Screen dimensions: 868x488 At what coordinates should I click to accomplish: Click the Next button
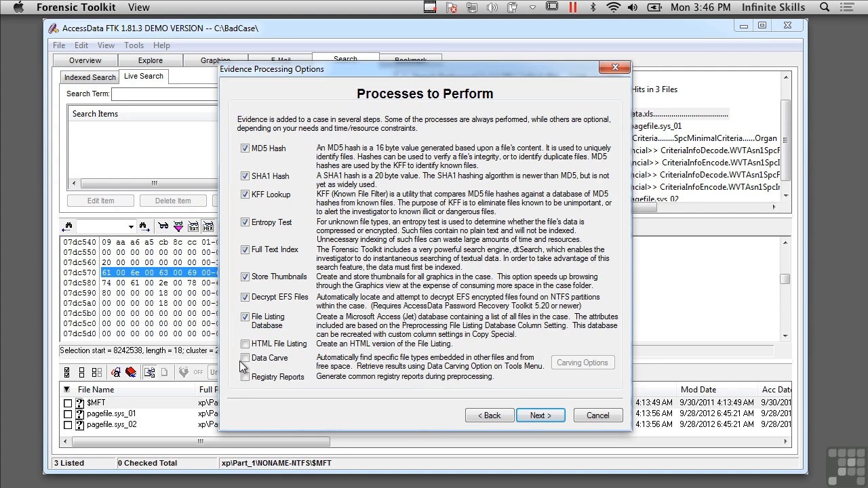[x=540, y=415]
